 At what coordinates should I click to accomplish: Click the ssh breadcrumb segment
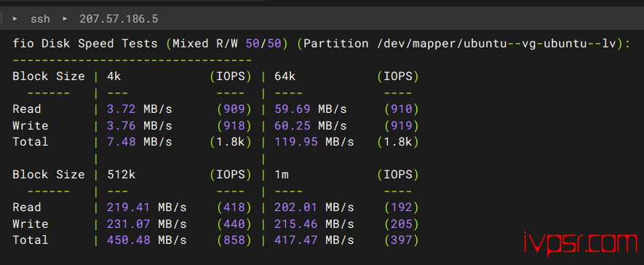[40, 19]
